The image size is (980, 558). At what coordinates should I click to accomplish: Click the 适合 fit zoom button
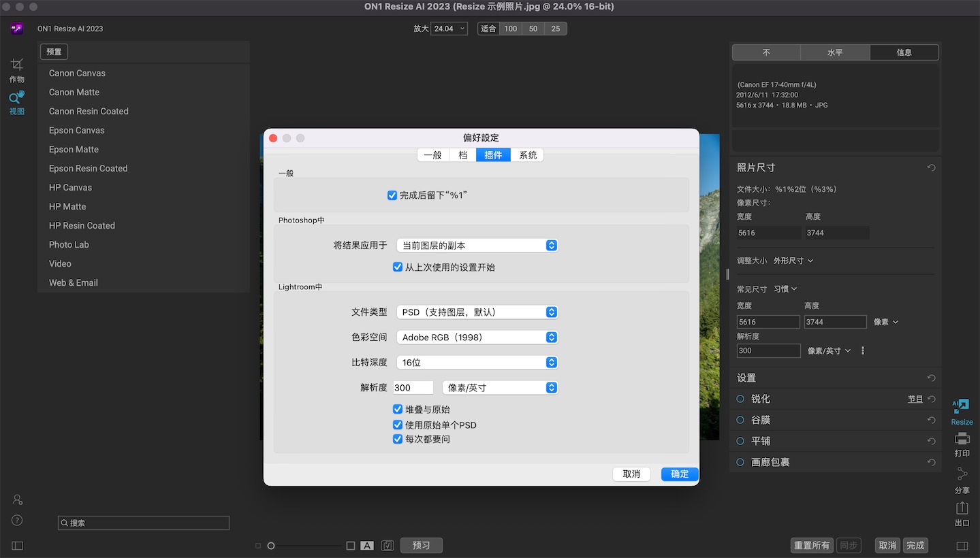(x=488, y=29)
